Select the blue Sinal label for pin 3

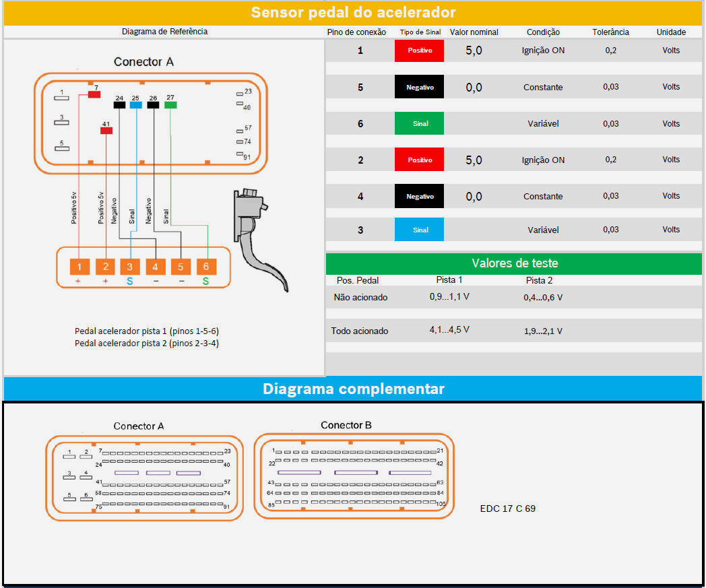pos(419,230)
